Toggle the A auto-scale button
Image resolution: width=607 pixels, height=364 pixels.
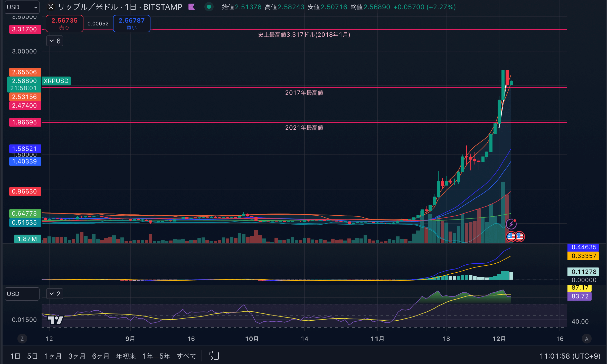click(587, 339)
